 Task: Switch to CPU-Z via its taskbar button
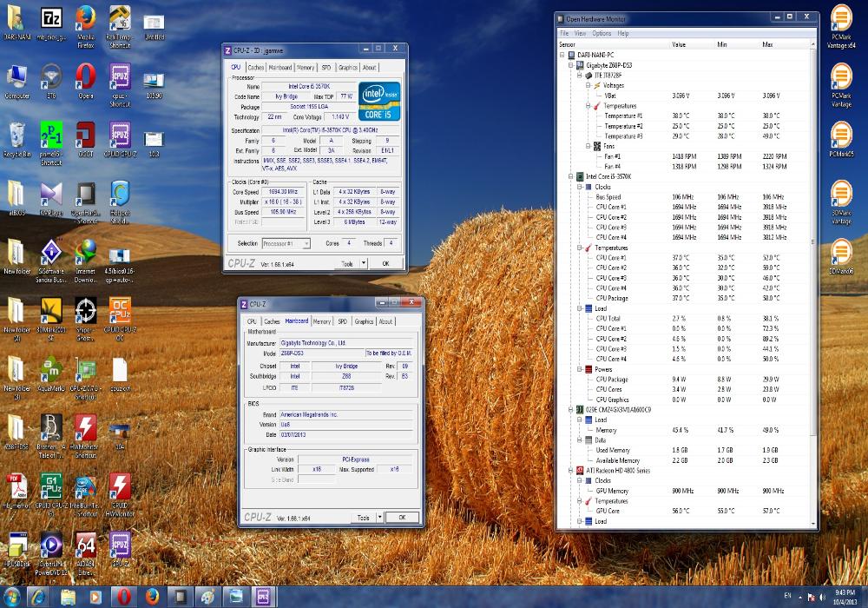pos(264,597)
